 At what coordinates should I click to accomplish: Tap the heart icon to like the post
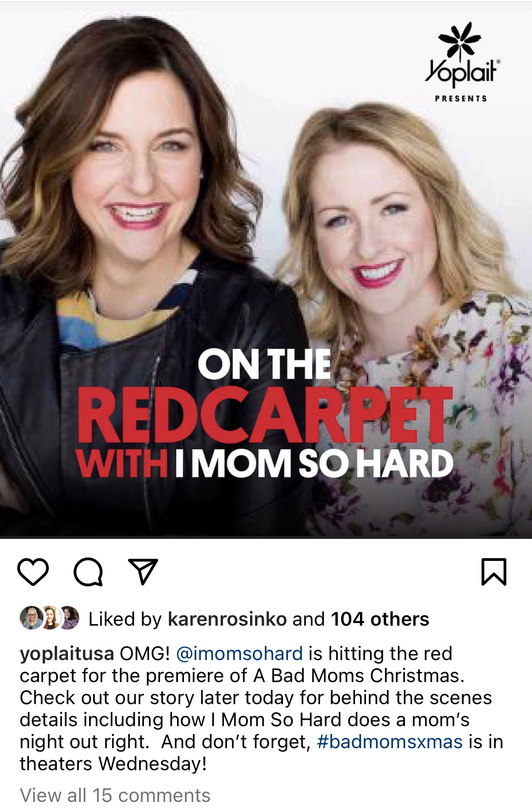33,572
